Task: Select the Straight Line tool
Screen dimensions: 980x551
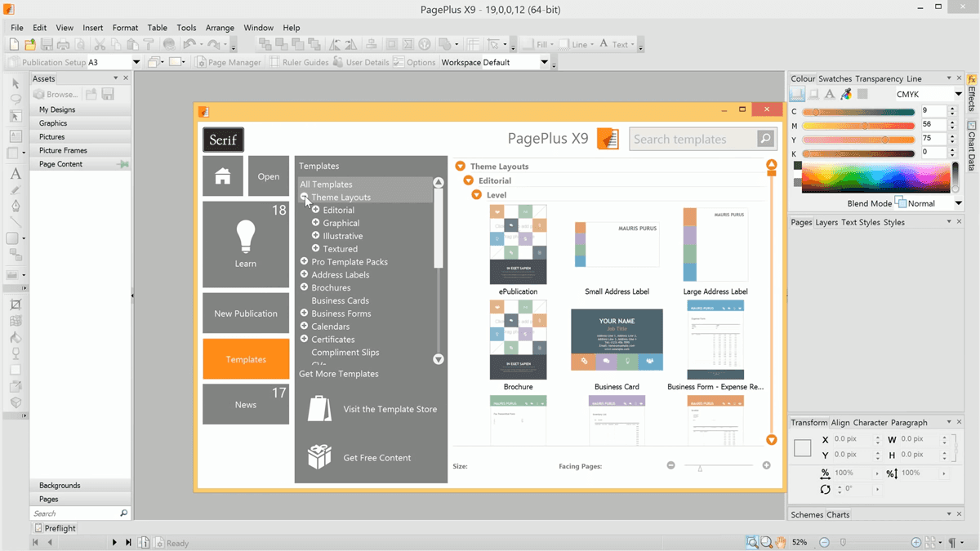Action: (x=16, y=222)
